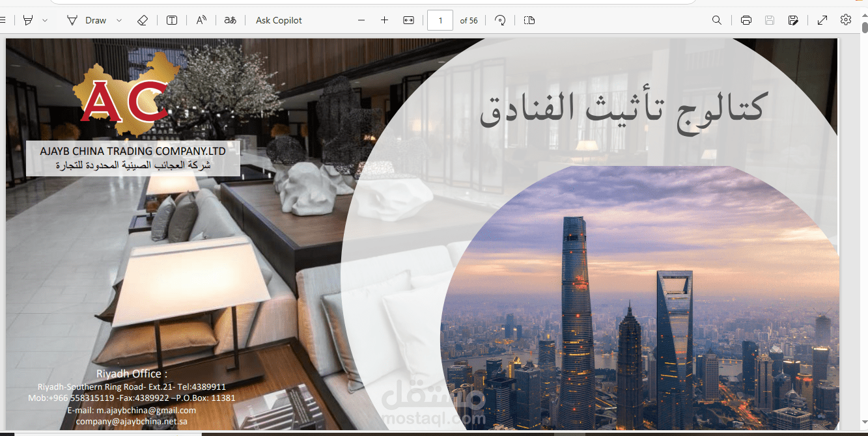This screenshot has height=436, width=868.
Task: Click the company@ajaybchina.net.sa email text
Action: (132, 422)
